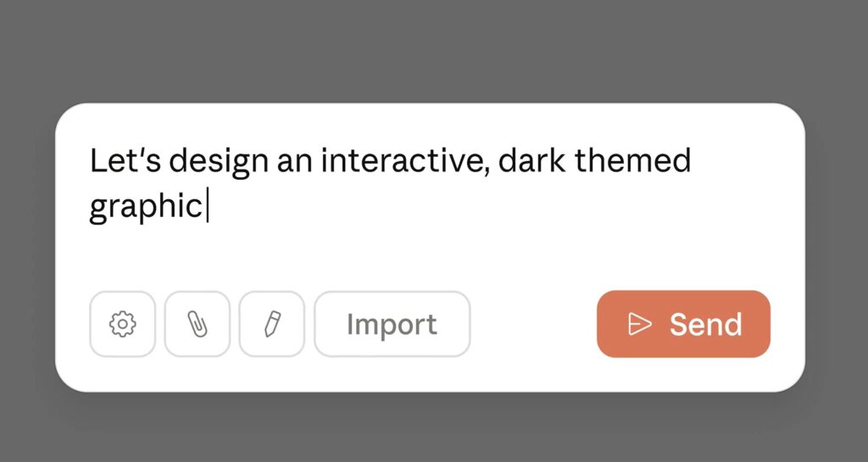Click blank area below the typed text
Image resolution: width=868 pixels, height=462 pixels.
click(x=424, y=254)
